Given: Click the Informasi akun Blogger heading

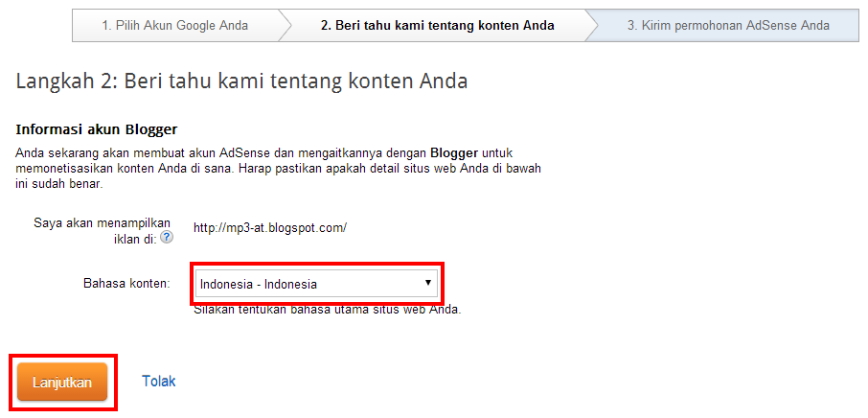Looking at the screenshot, I should pyautogui.click(x=97, y=129).
